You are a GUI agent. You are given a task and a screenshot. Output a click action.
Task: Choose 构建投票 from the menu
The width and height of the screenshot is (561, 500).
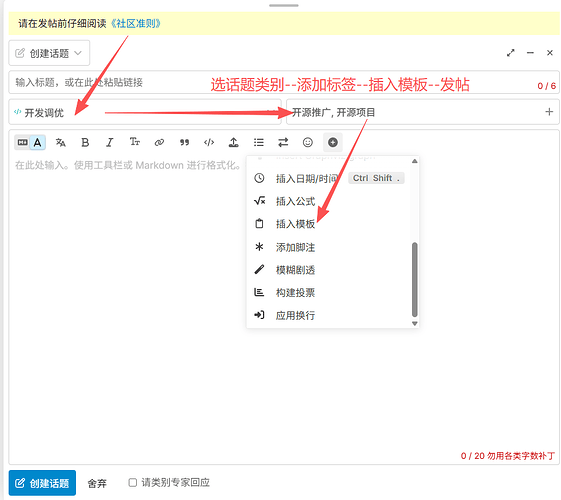click(x=329, y=293)
